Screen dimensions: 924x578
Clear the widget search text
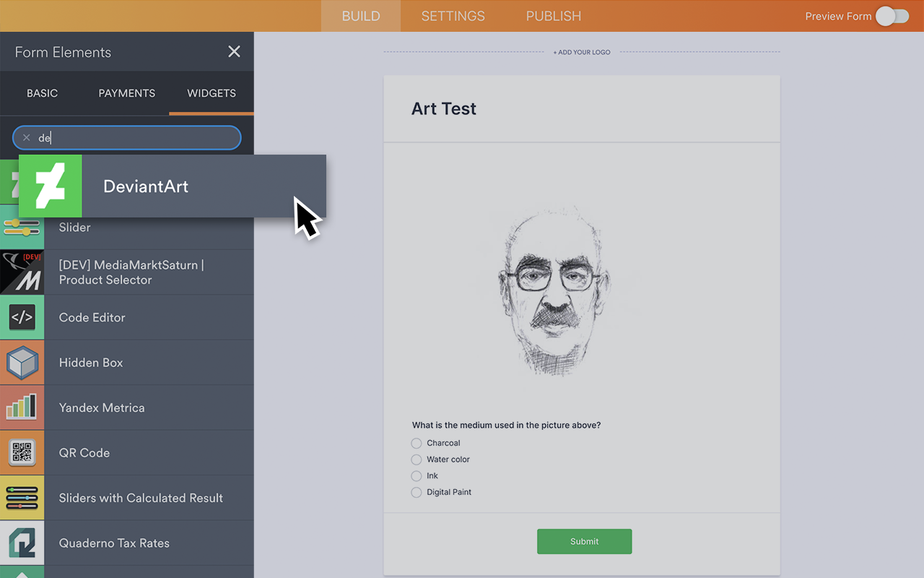(x=26, y=137)
